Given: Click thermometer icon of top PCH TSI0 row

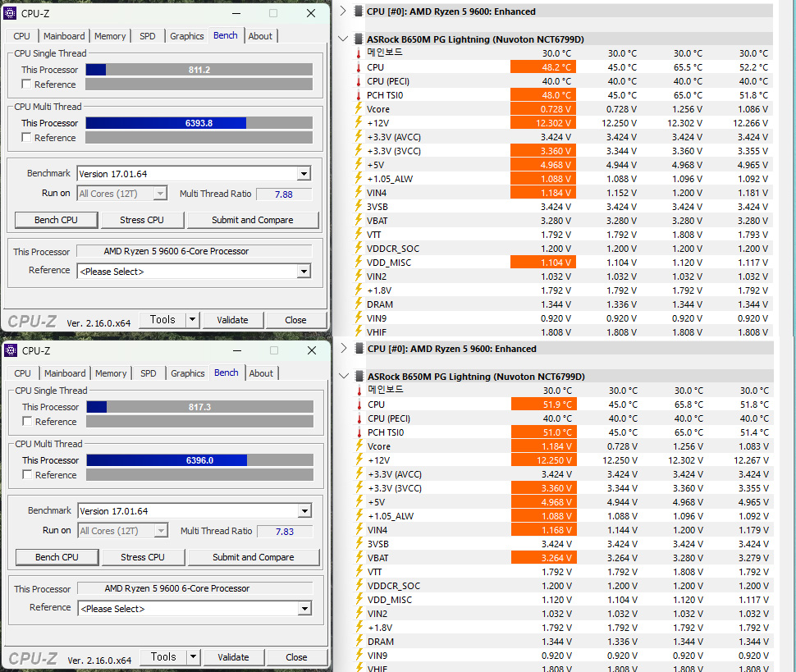Looking at the screenshot, I should click(359, 95).
